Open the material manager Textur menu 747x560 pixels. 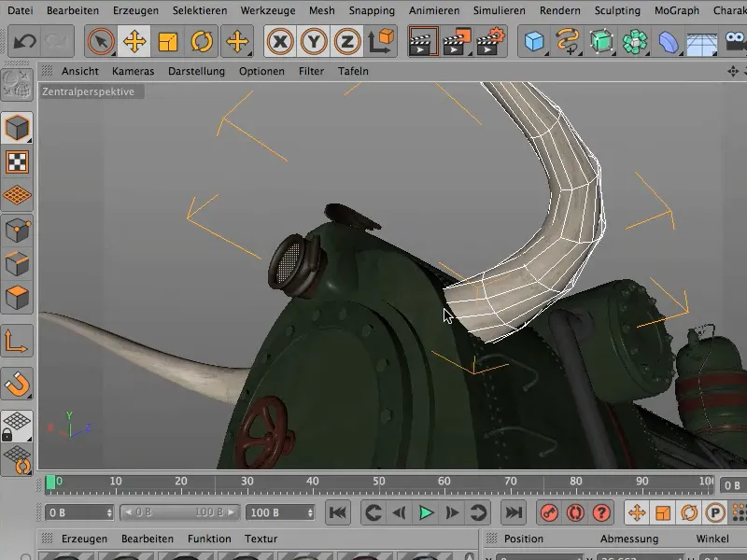(261, 539)
